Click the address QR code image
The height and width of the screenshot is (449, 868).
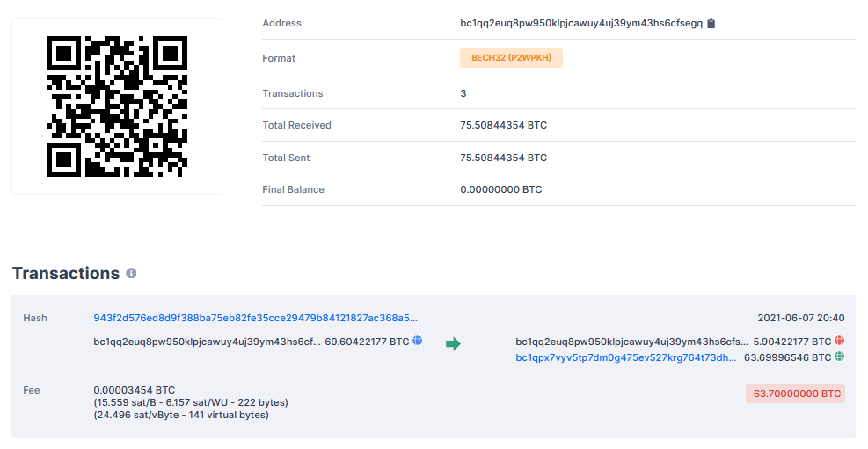pos(117,107)
